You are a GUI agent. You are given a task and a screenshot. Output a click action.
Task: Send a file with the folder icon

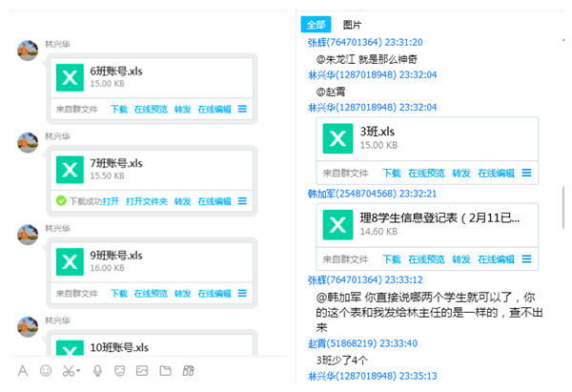(165, 371)
